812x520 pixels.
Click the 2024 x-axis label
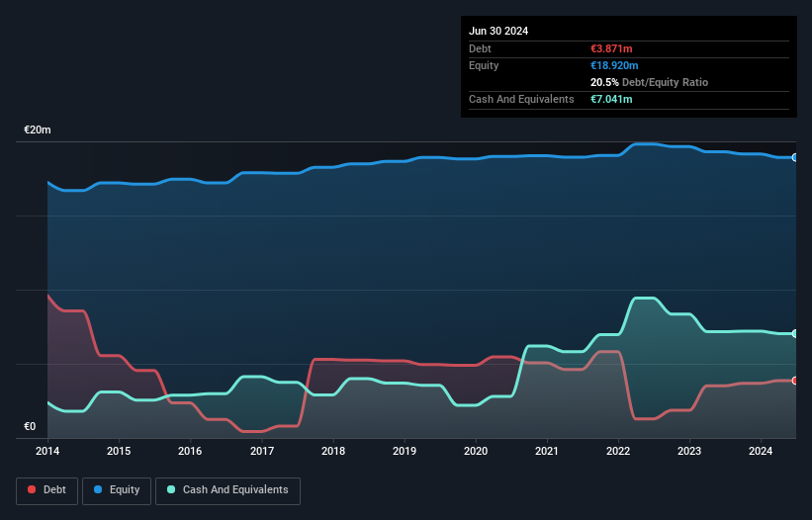[761, 451]
